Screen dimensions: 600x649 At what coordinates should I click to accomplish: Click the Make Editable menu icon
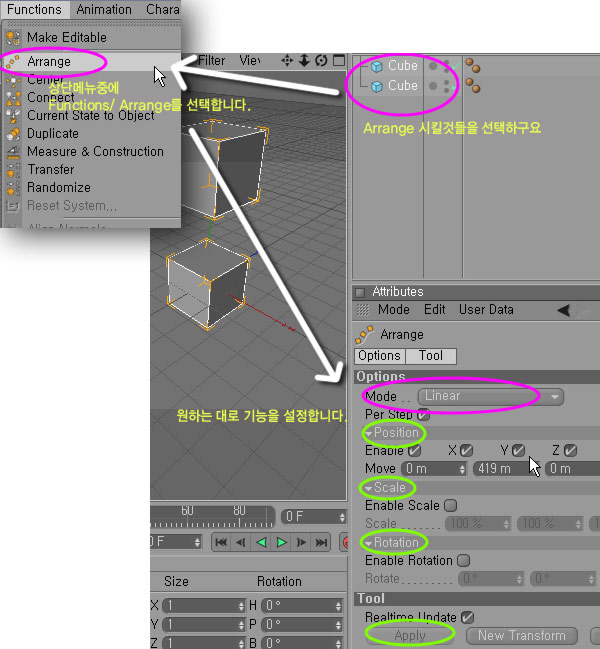tap(13, 38)
